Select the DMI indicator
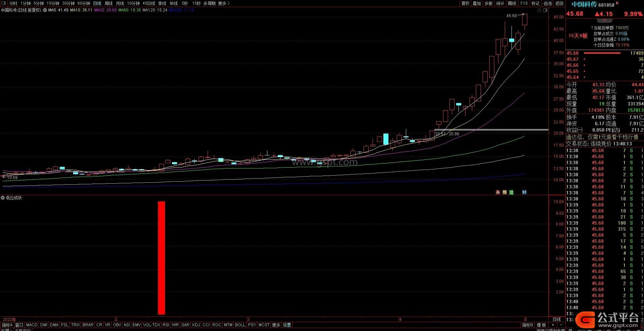Screen dimensions: 644x331 pyautogui.click(x=44, y=325)
